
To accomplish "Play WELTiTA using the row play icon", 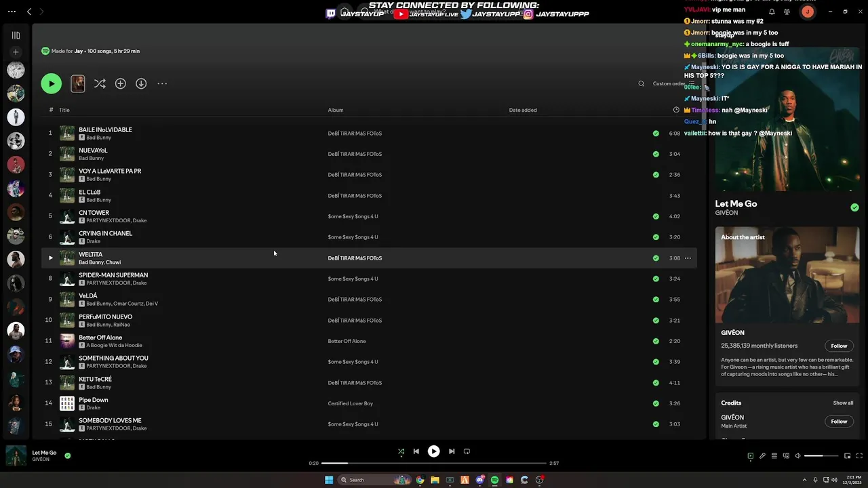I will click(50, 258).
